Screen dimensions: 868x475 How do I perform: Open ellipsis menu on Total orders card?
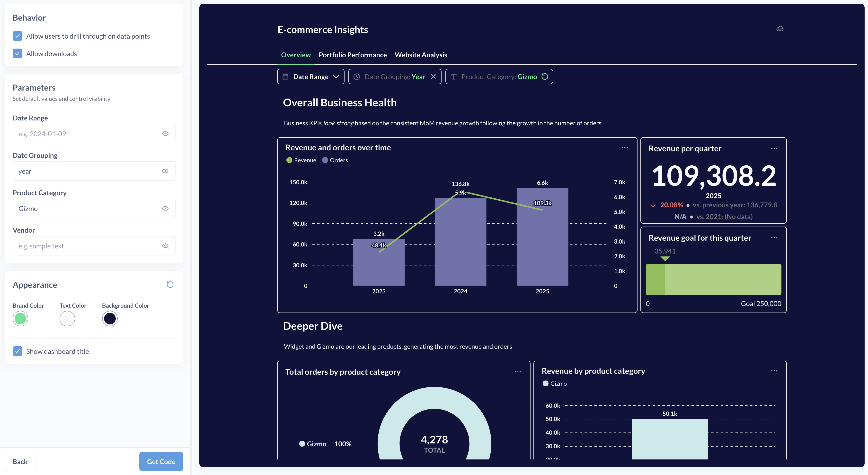pos(518,372)
